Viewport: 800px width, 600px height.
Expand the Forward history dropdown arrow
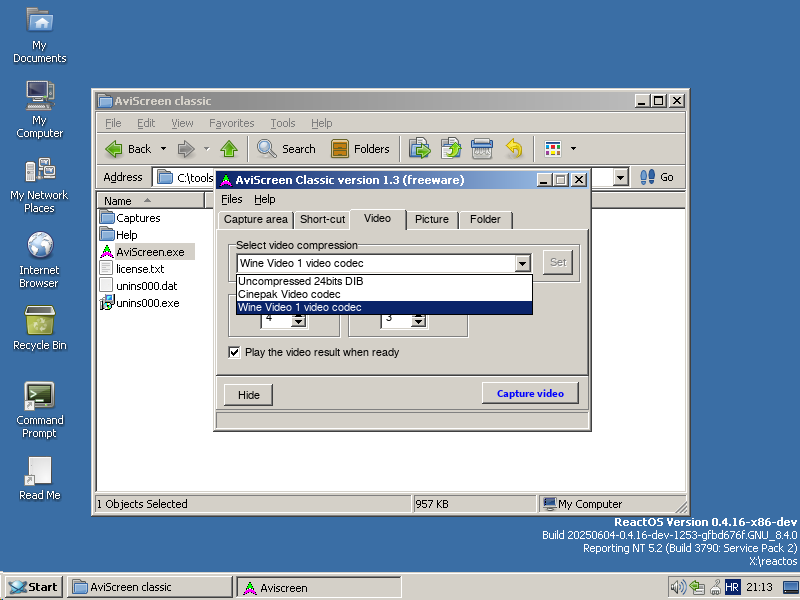coord(207,149)
